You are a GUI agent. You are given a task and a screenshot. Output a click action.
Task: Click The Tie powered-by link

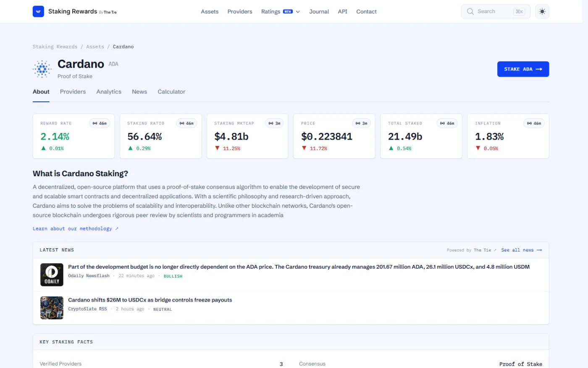click(x=485, y=250)
